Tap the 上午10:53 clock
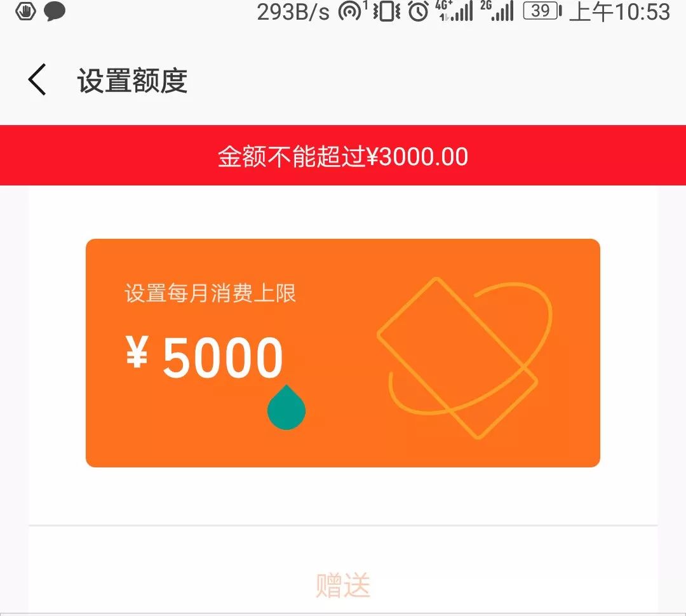686x616 pixels. coord(619,12)
